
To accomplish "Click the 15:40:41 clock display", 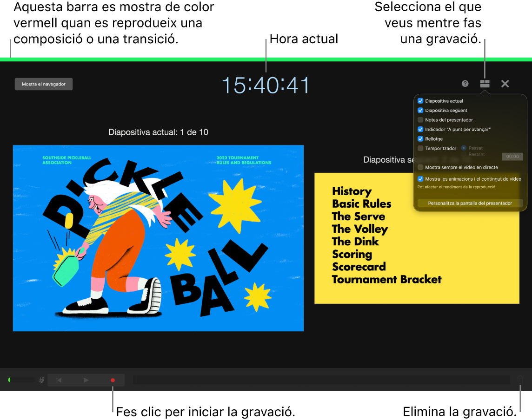I will click(x=266, y=85).
